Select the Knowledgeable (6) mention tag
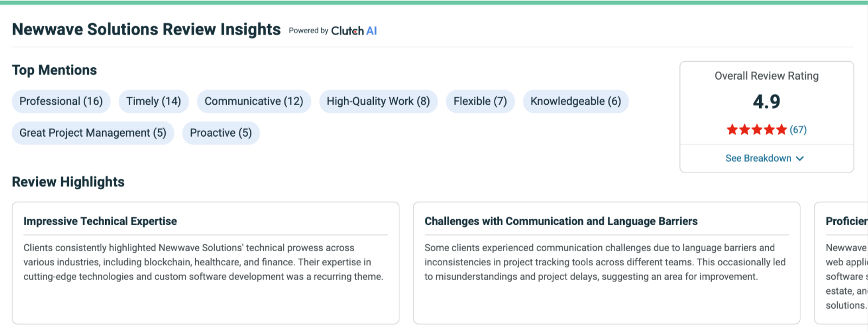The width and height of the screenshot is (868, 332). click(x=575, y=101)
